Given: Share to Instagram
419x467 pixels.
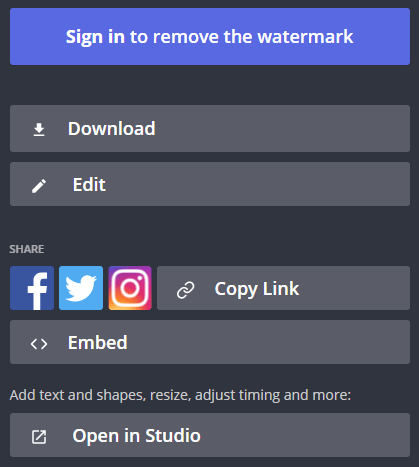Looking at the screenshot, I should pyautogui.click(x=130, y=288).
